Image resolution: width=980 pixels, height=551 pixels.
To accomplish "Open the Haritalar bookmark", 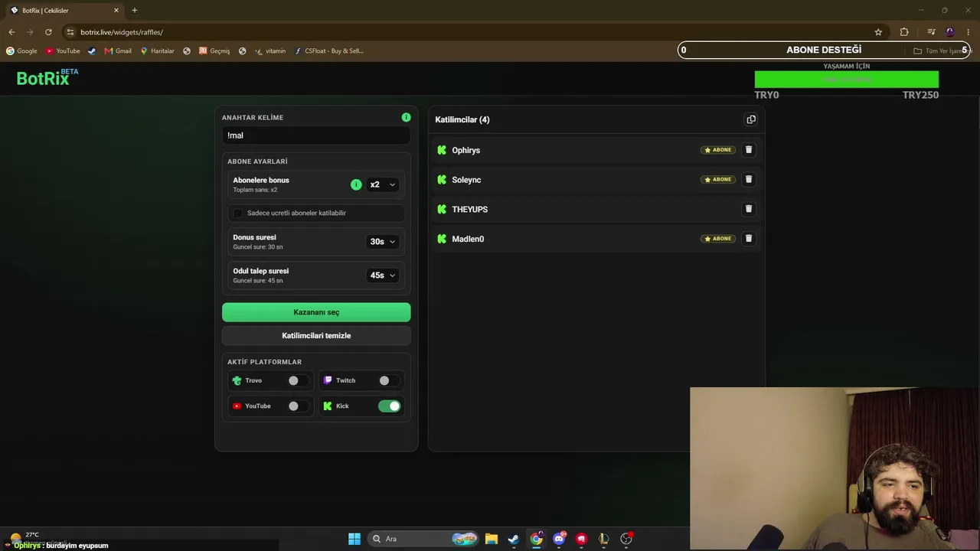I will (157, 51).
